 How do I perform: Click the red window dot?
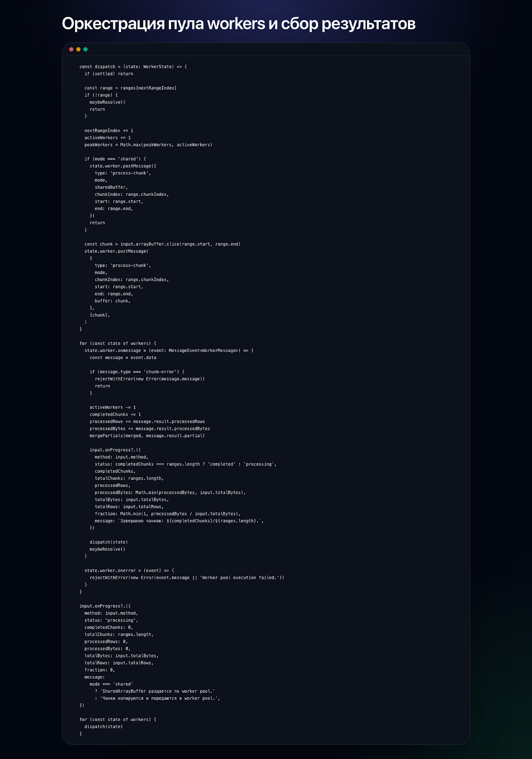click(x=71, y=49)
